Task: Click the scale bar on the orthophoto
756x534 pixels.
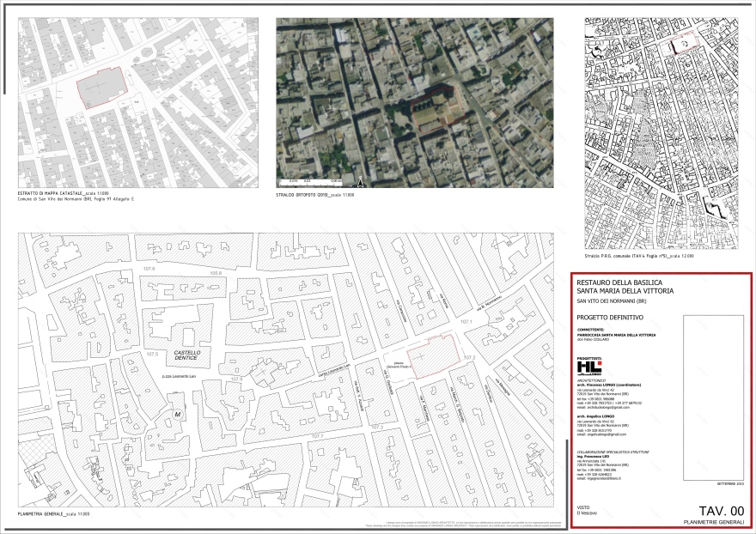Action: [x=310, y=183]
